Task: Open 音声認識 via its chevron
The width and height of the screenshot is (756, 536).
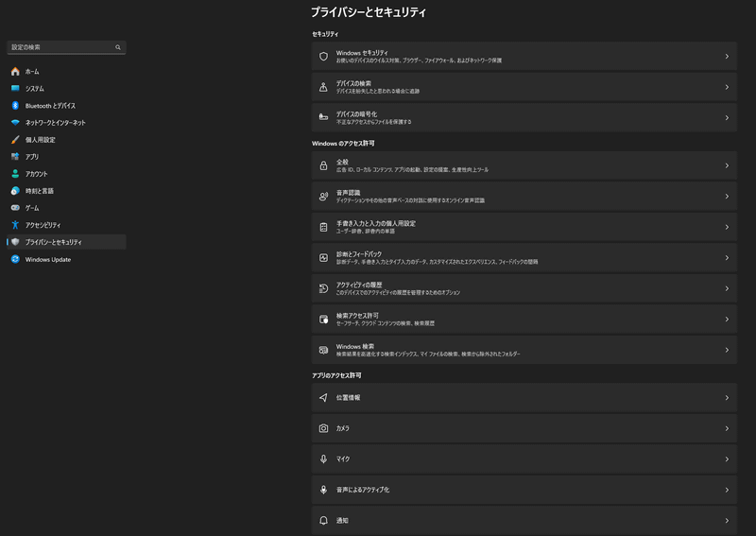Action: (x=727, y=197)
